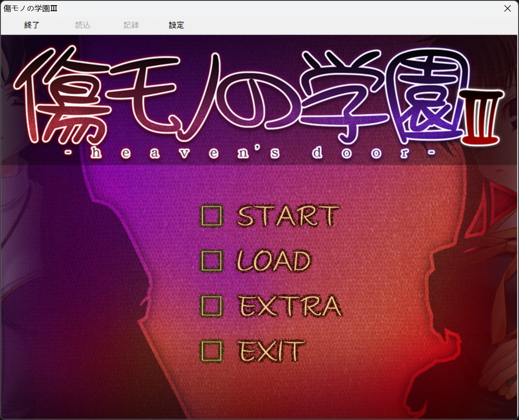This screenshot has height=420, width=519.
Task: Click the greyed-out 読込 menu item
Action: click(83, 25)
